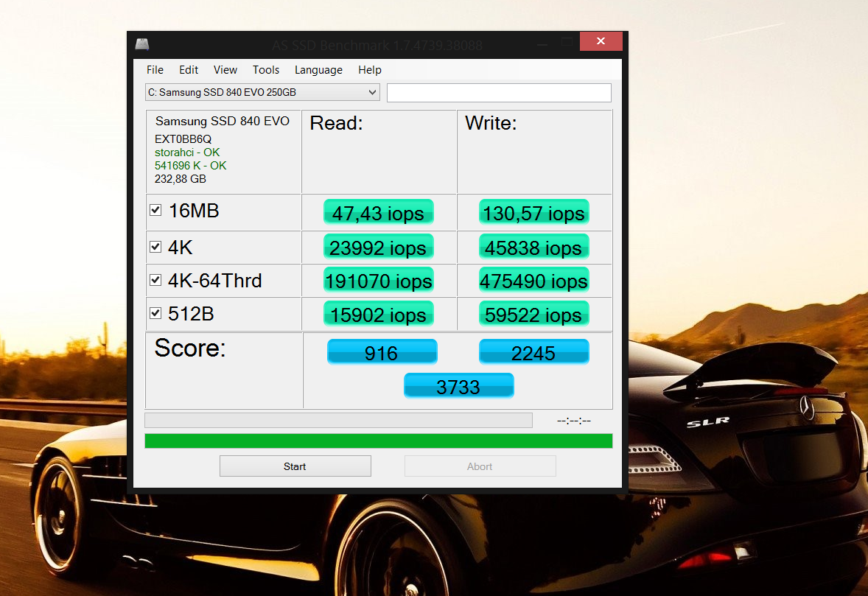Click the 4K read result 23992 iops

tap(379, 248)
